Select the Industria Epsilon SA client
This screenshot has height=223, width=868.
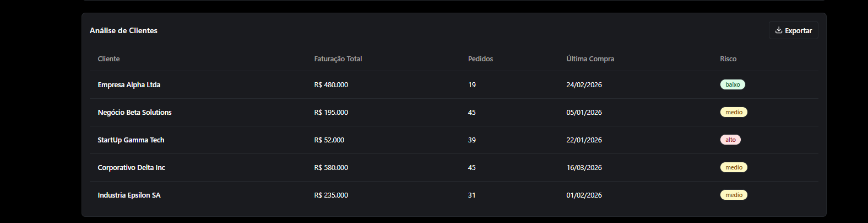click(129, 195)
